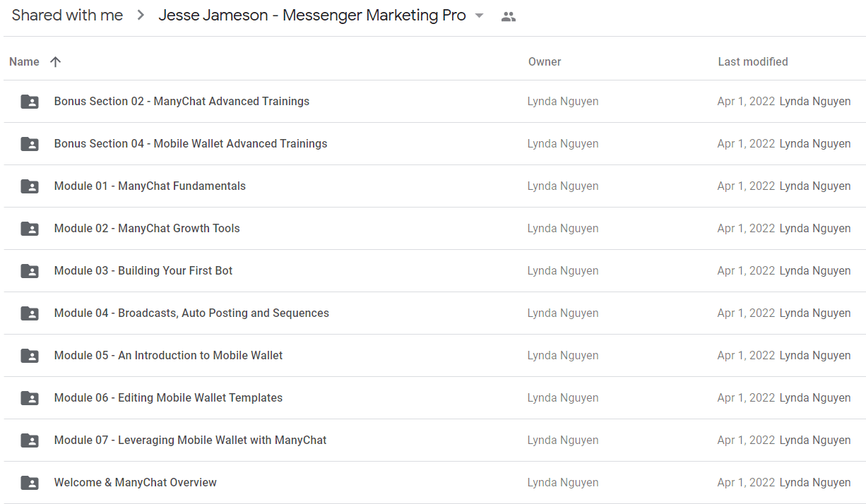
Task: Click the shared people icon beside folder title
Action: (509, 16)
